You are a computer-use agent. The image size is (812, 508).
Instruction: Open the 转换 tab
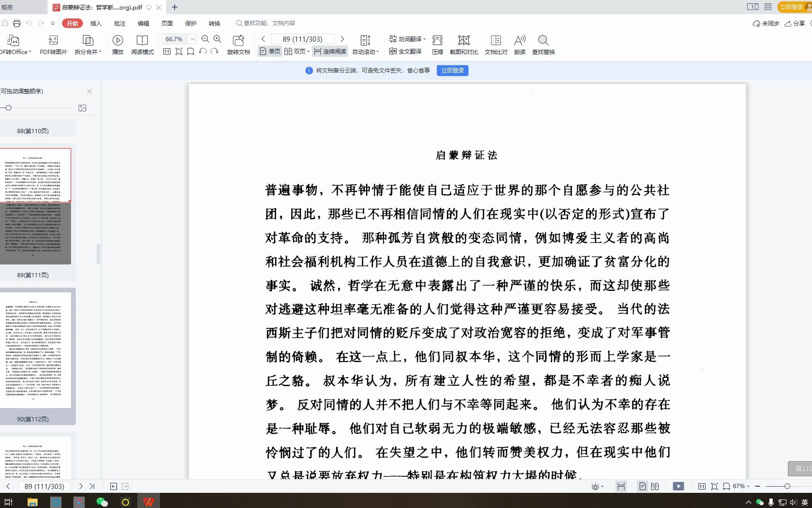214,23
